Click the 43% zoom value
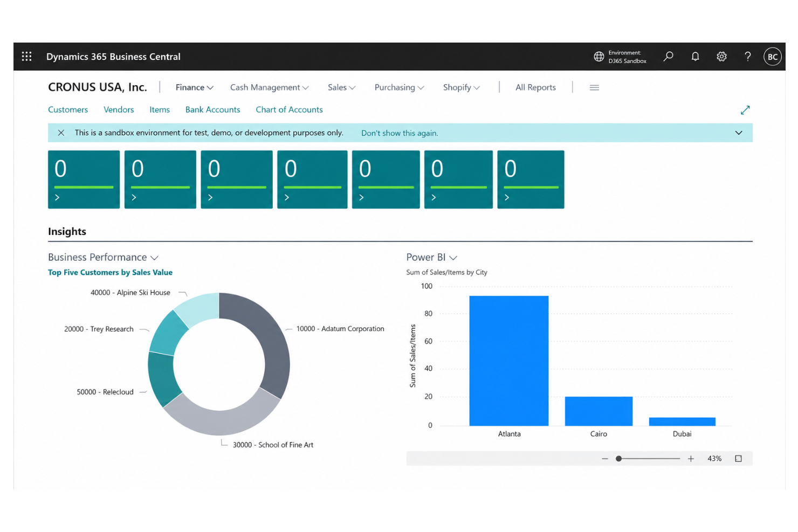This screenshot has width=798, height=532. pyautogui.click(x=714, y=459)
